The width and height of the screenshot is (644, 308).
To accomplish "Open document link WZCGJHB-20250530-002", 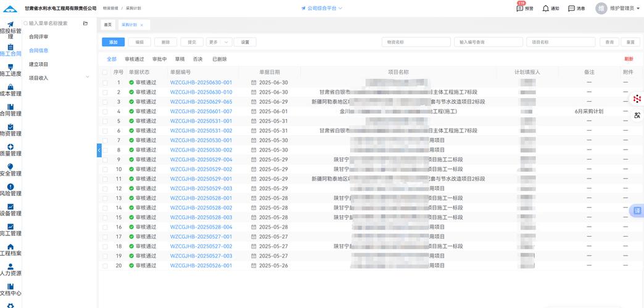I will [x=201, y=150].
